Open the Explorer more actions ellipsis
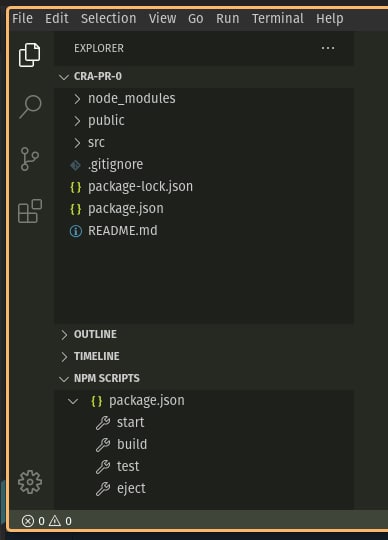This screenshot has width=388, height=540. (x=328, y=48)
